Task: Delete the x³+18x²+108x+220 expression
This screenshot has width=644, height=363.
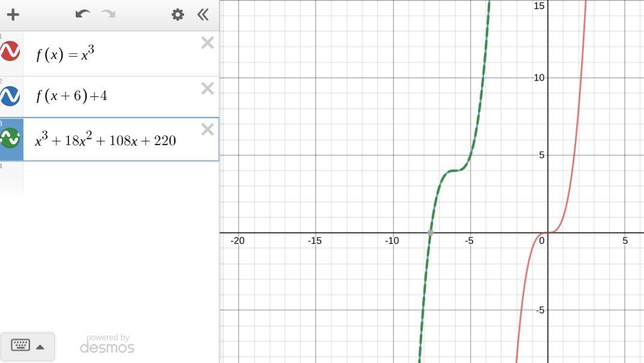Action: pos(207,129)
